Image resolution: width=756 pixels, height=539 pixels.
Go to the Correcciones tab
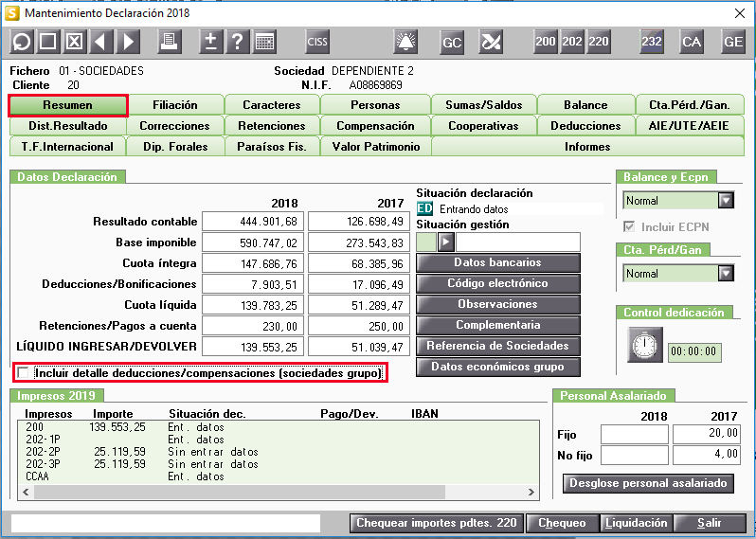click(x=175, y=126)
